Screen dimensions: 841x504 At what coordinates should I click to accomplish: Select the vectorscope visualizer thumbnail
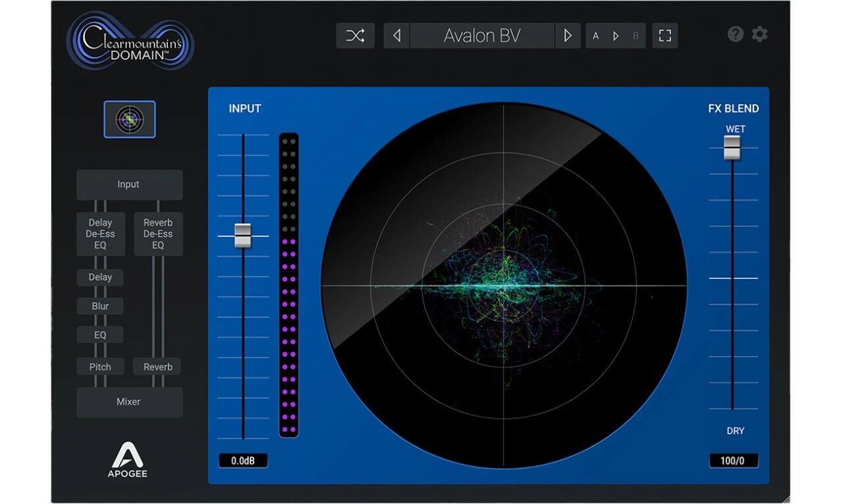coord(130,119)
